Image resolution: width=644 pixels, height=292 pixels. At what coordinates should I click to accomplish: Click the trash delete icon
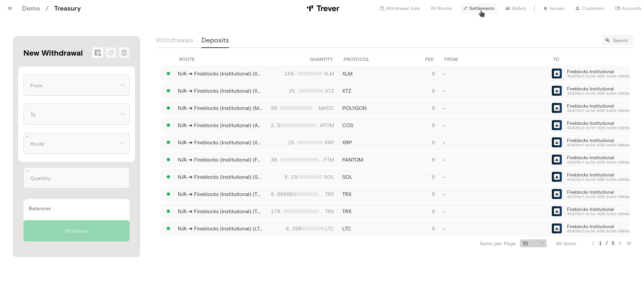click(124, 53)
